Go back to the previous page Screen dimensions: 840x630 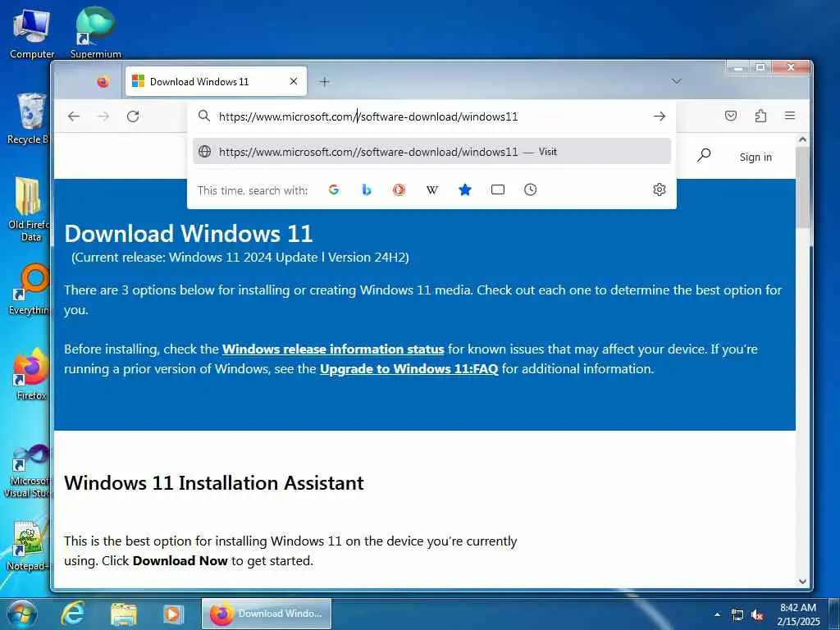click(74, 116)
